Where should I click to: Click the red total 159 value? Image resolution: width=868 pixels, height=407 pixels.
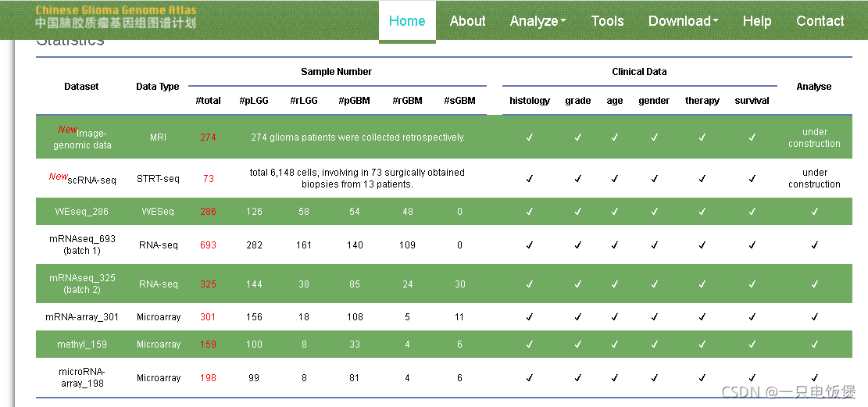(x=208, y=345)
